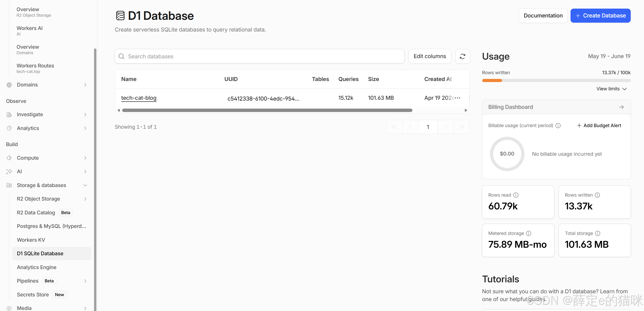The image size is (644, 311).
Task: Open Overview R2 Object Storage item
Action: [34, 12]
